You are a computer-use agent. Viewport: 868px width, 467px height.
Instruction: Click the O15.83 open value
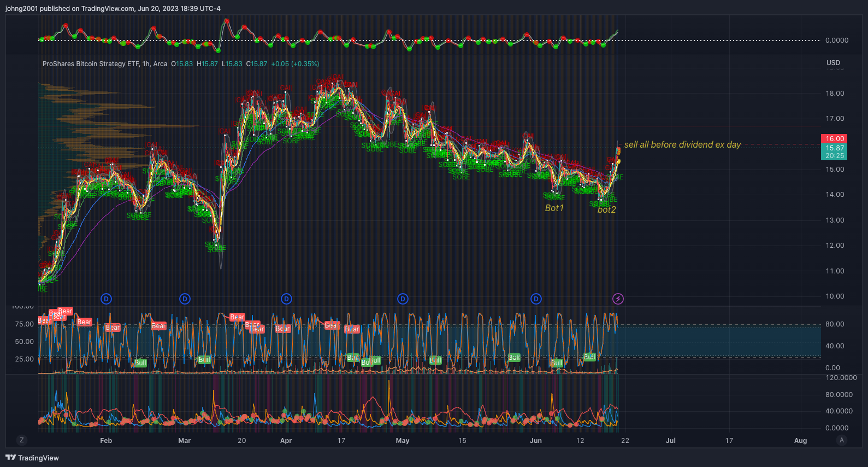point(182,64)
